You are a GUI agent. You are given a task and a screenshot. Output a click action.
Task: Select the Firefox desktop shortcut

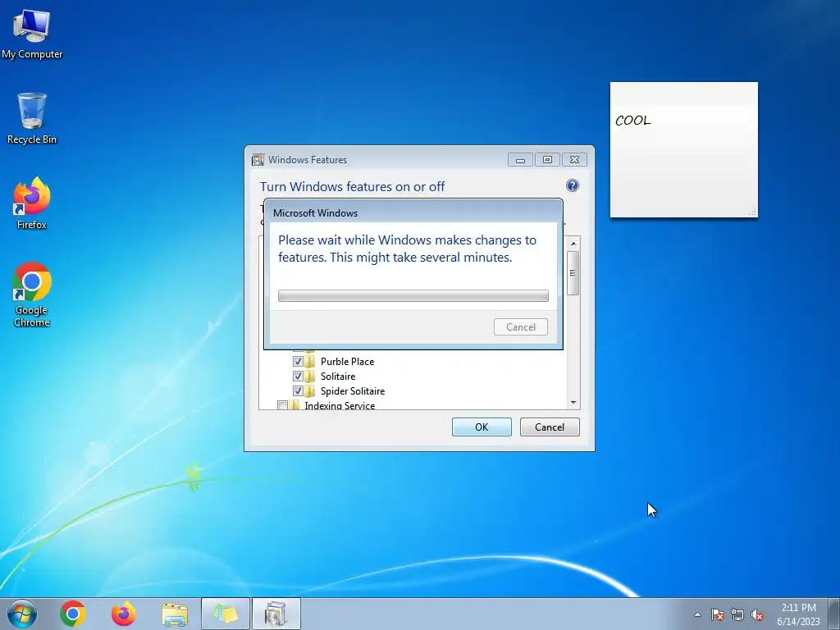coord(32,203)
